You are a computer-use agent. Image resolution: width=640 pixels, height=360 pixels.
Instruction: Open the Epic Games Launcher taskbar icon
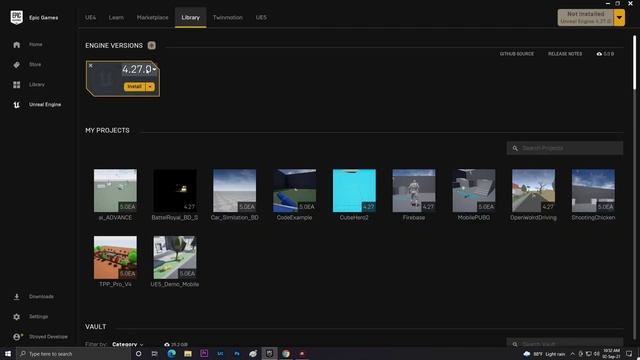(269, 354)
